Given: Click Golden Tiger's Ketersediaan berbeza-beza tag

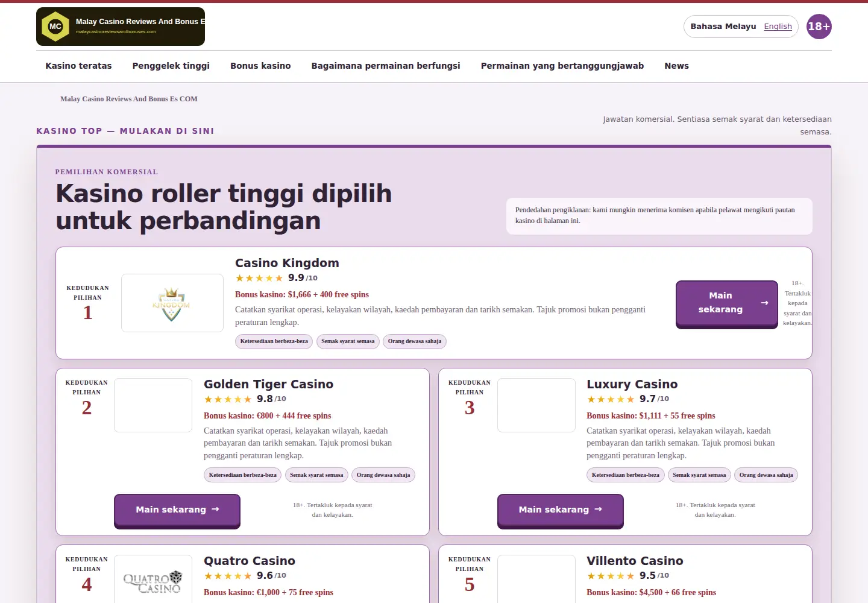Looking at the screenshot, I should pos(242,475).
